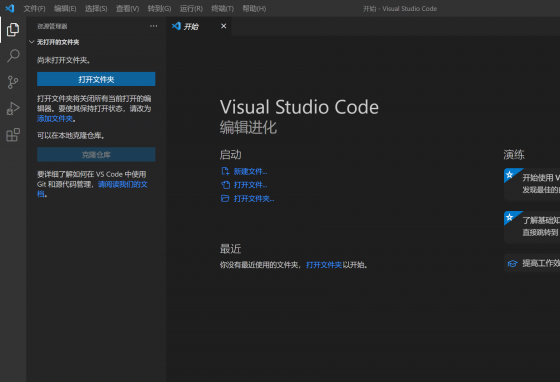Open the Explorer panel more actions (...)

pyautogui.click(x=154, y=26)
